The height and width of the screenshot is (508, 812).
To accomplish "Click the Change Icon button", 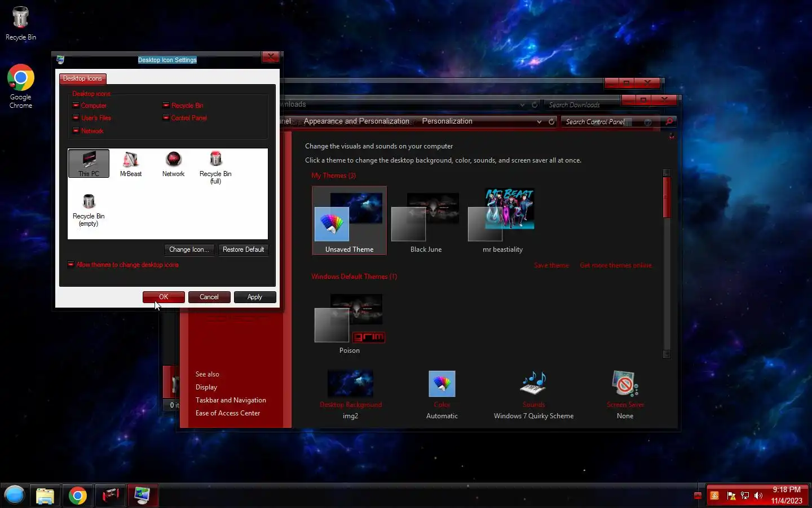I will point(189,249).
